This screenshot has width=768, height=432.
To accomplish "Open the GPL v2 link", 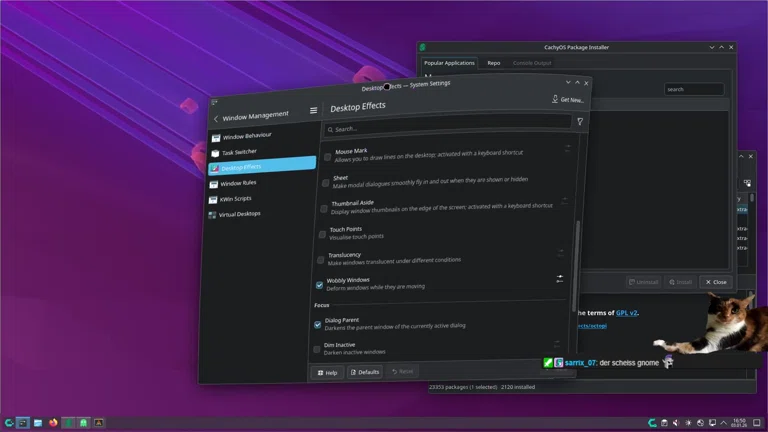I will click(626, 313).
